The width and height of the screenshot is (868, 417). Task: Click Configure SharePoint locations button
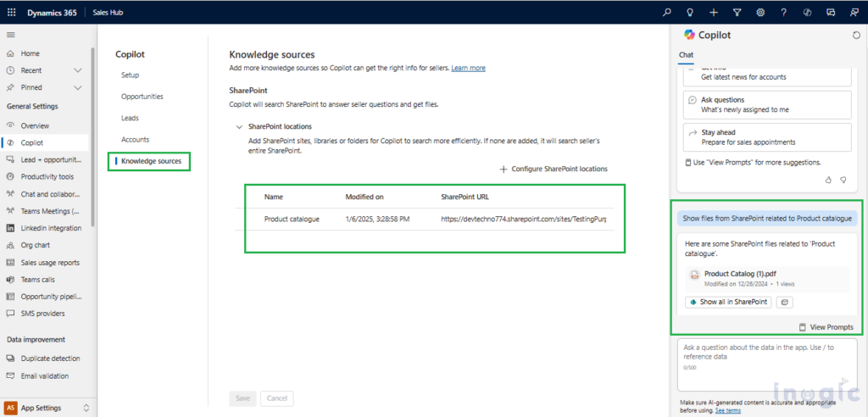(554, 169)
